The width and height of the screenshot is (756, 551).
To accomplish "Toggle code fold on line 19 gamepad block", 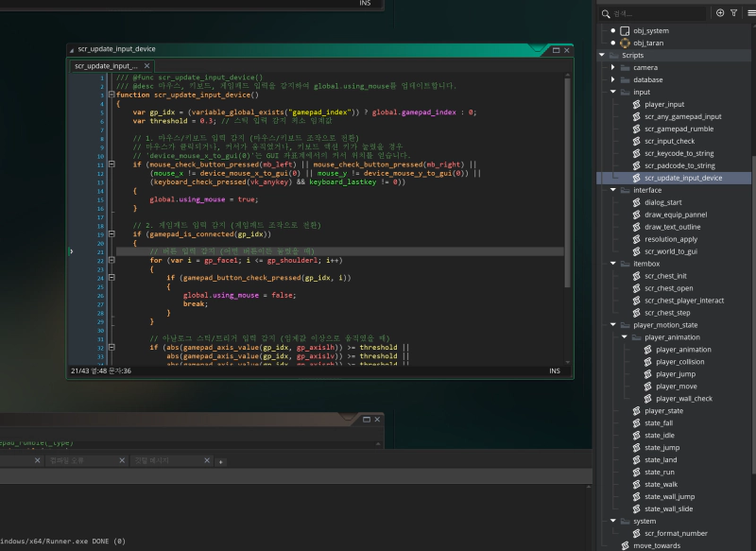I will [112, 233].
